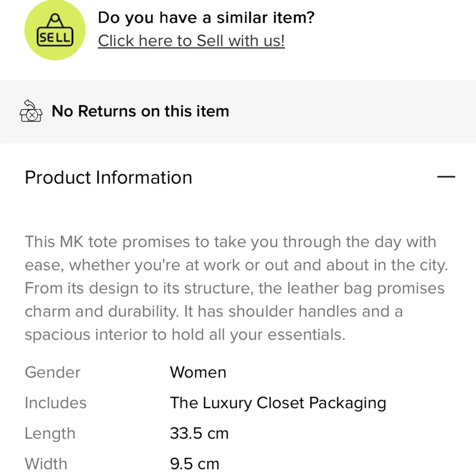
Task: Select the 9.5 cm width value
Action: [195, 464]
